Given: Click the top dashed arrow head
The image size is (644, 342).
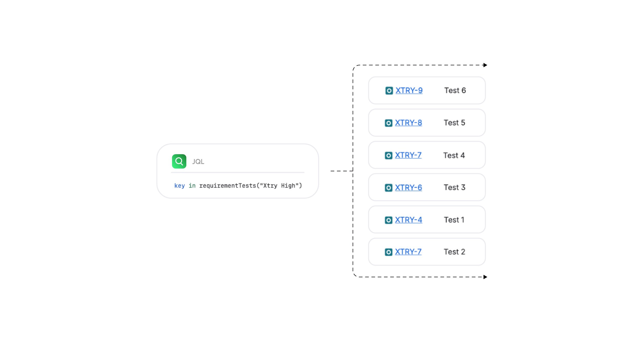Looking at the screenshot, I should (x=485, y=65).
